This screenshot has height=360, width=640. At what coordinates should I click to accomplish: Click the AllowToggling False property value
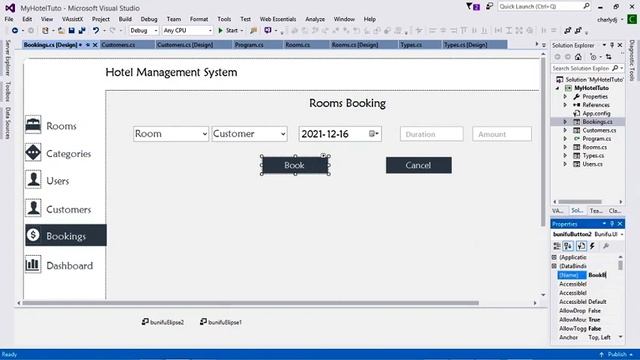595,329
